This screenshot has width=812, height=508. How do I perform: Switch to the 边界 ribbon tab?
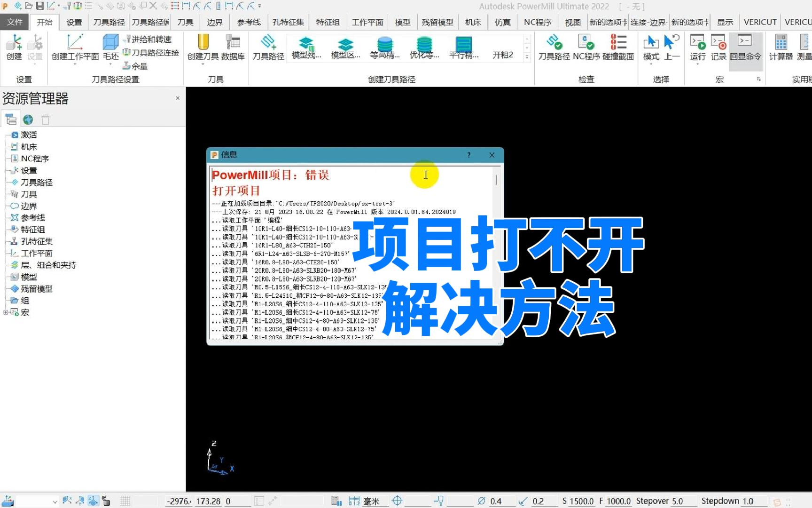point(215,22)
